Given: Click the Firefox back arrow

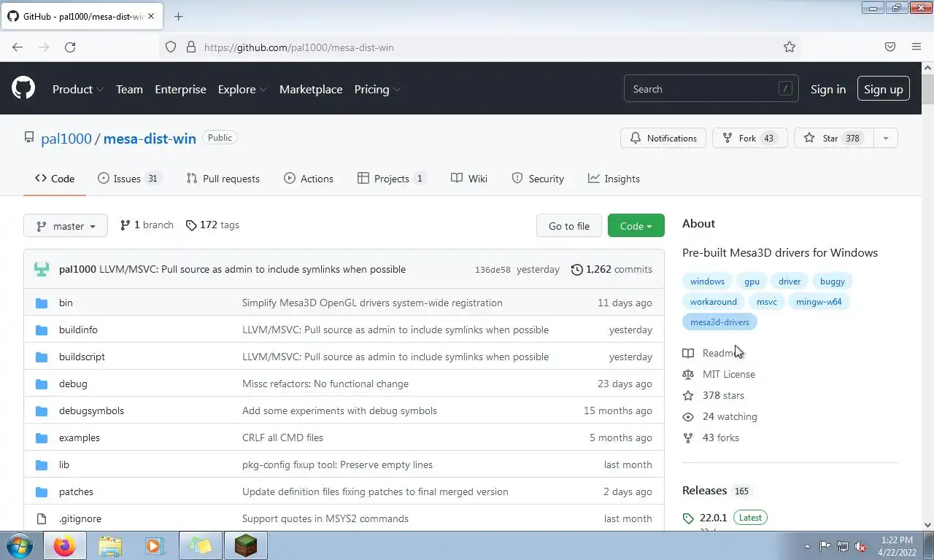Looking at the screenshot, I should pos(18,47).
